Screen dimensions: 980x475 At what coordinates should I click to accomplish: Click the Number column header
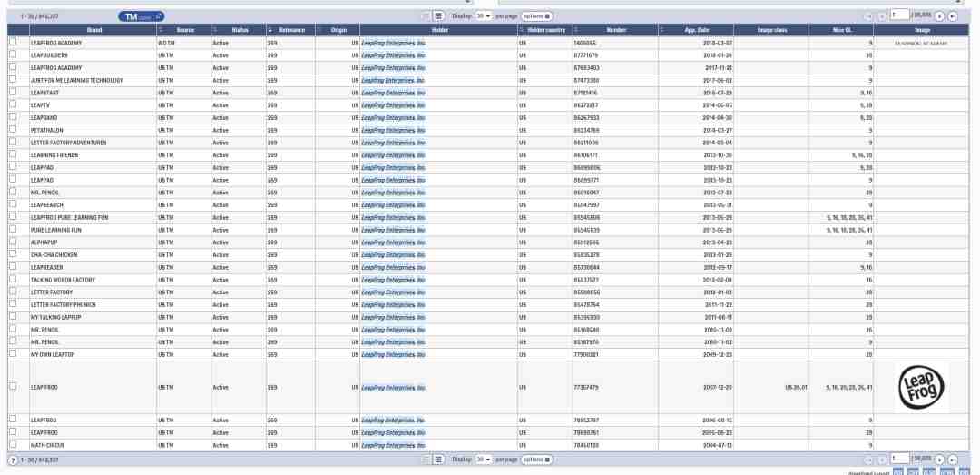click(615, 30)
